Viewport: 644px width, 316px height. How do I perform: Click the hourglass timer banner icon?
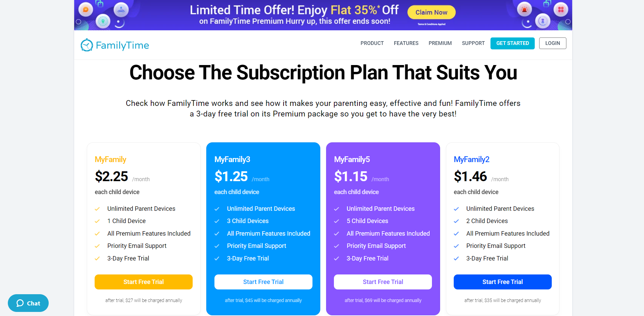tap(543, 21)
